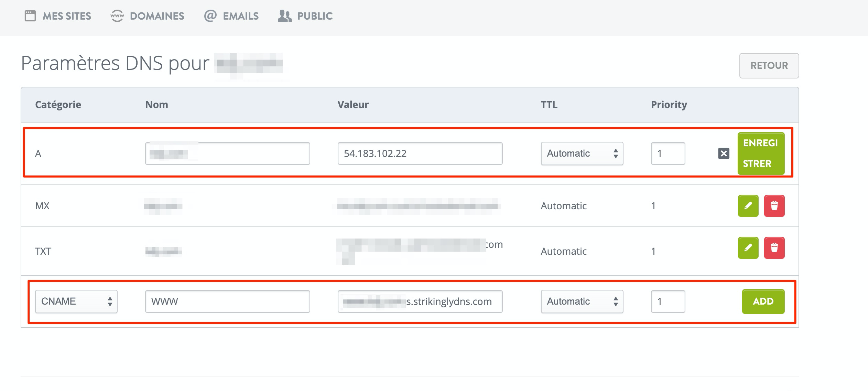Click ENREGISTRER to save the A record
The width and height of the screenshot is (868, 391).
761,154
